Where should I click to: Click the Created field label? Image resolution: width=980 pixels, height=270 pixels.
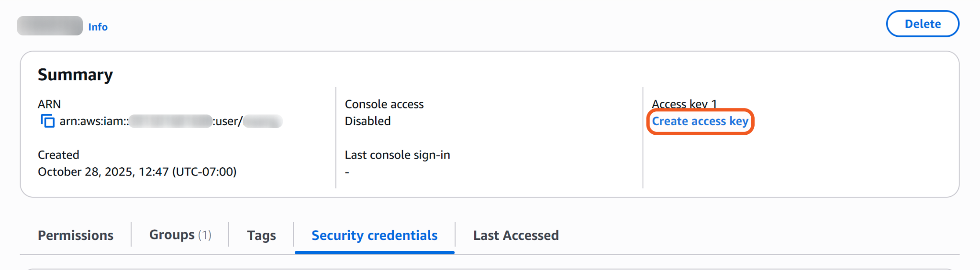(x=58, y=155)
